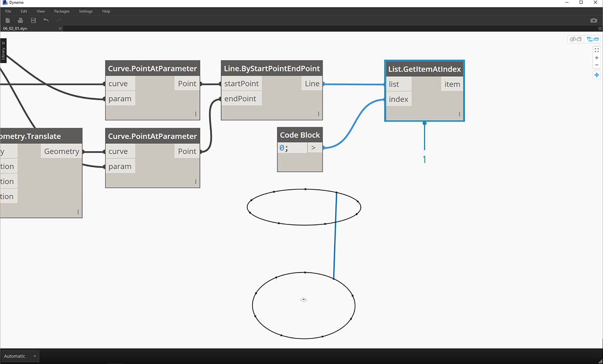
Task: Open the Settings menu
Action: coord(85,11)
